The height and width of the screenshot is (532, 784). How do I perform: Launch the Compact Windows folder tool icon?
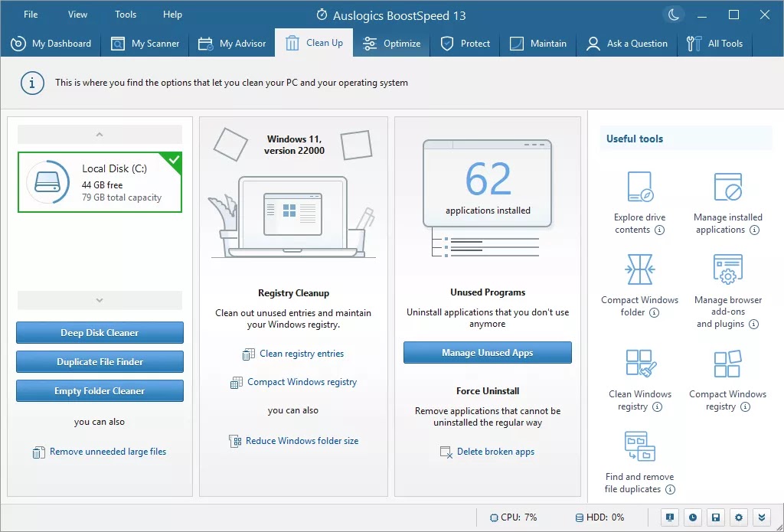(x=639, y=270)
